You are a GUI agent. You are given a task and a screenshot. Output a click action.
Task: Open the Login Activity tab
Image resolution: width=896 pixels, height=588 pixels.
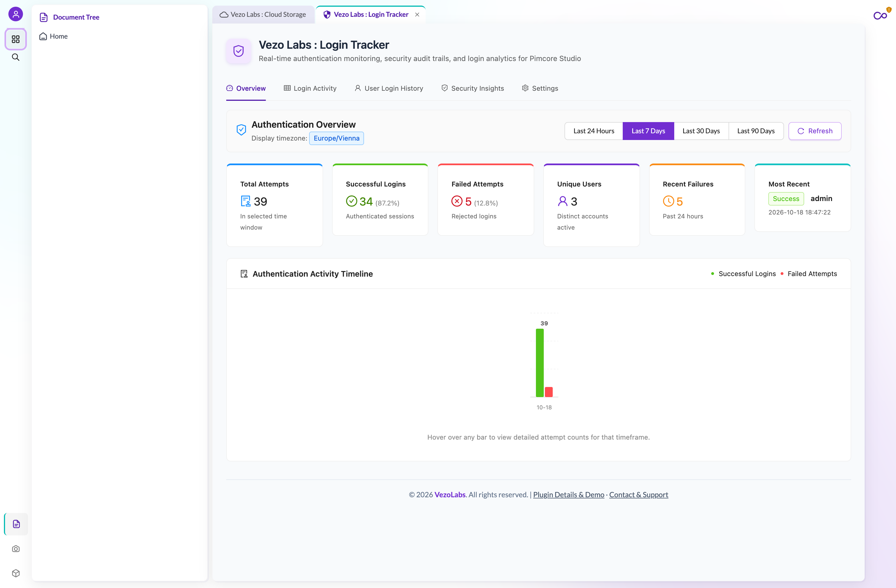pyautogui.click(x=310, y=88)
